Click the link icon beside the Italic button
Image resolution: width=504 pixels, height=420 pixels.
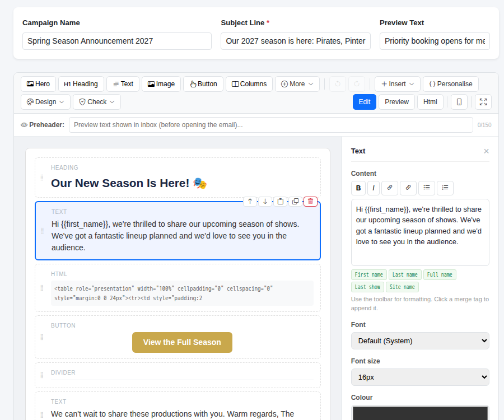(x=390, y=188)
